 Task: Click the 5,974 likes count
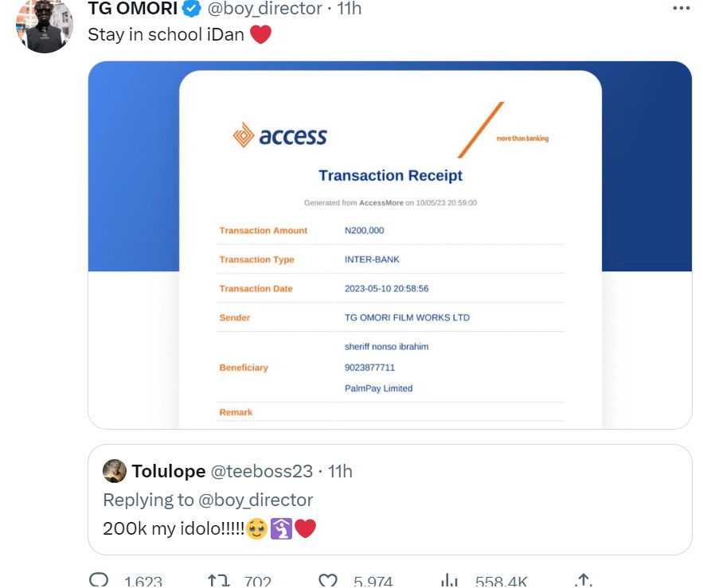(366, 582)
